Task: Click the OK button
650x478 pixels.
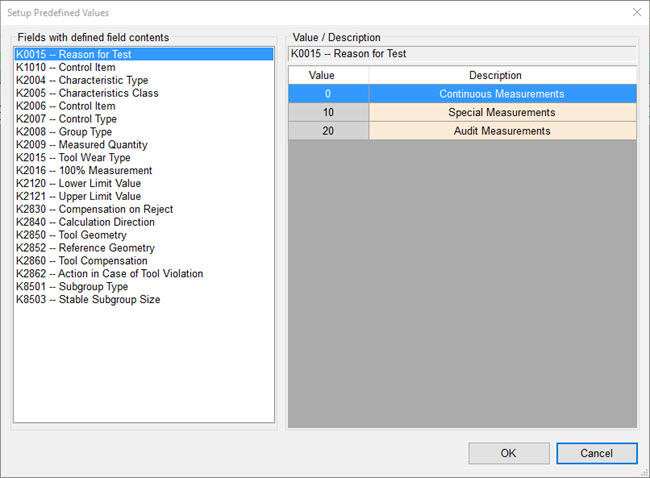Action: click(508, 453)
